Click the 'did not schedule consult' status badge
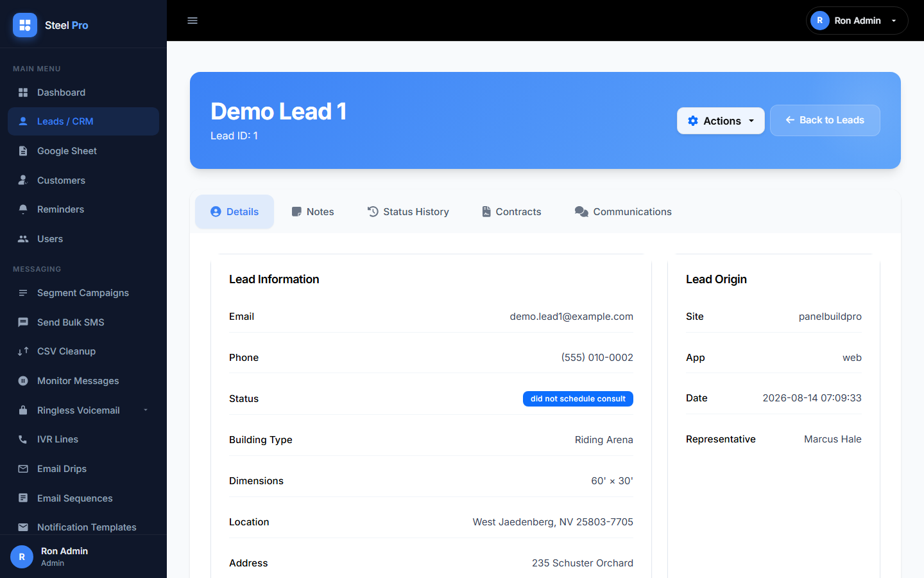Screen dimensions: 924x578 tap(578, 399)
